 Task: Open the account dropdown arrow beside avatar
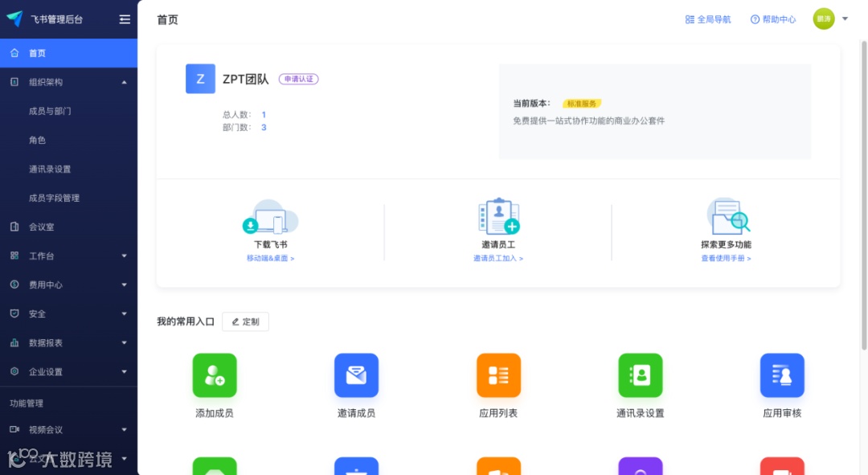[845, 18]
